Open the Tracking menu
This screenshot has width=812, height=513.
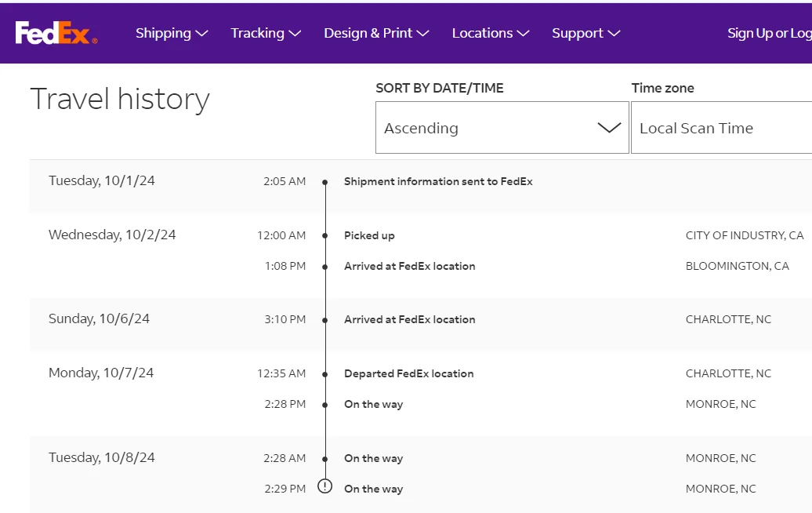click(x=265, y=33)
